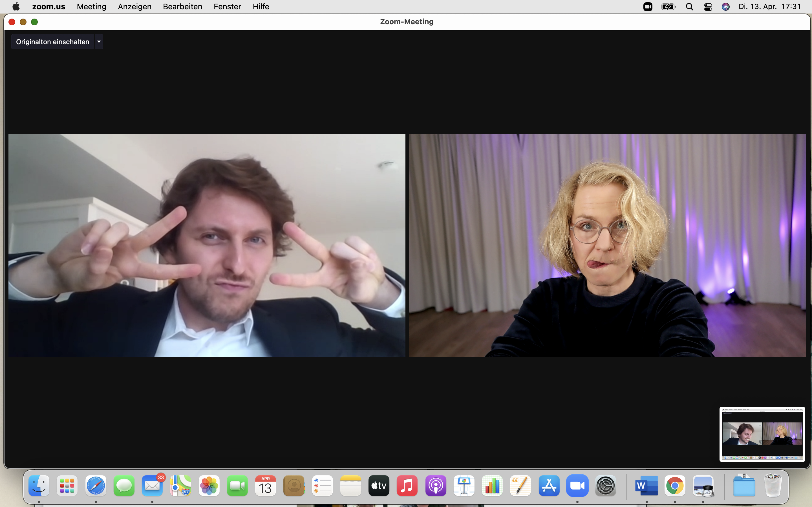812x507 pixels.
Task: Open Zoom app in the Dock
Action: pyautogui.click(x=577, y=486)
